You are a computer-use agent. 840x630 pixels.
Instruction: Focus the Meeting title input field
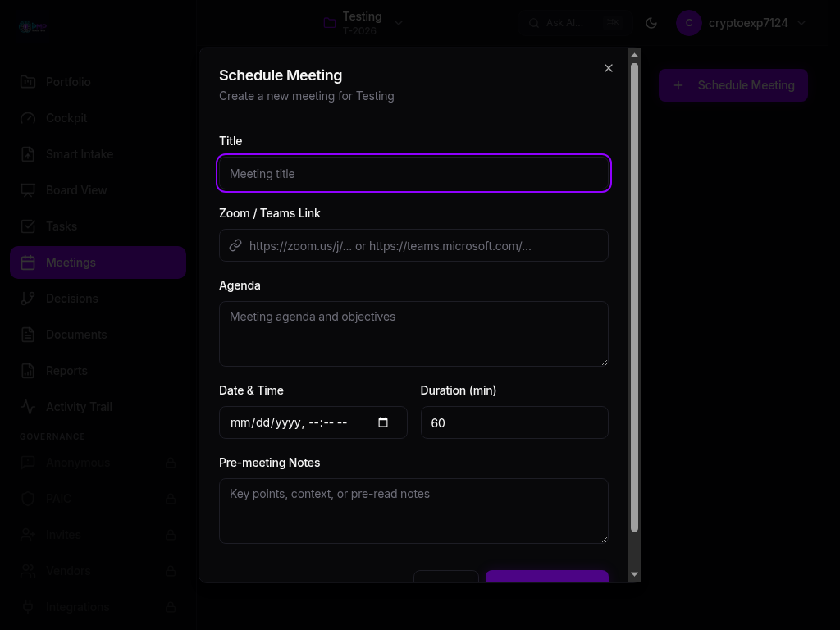click(413, 173)
